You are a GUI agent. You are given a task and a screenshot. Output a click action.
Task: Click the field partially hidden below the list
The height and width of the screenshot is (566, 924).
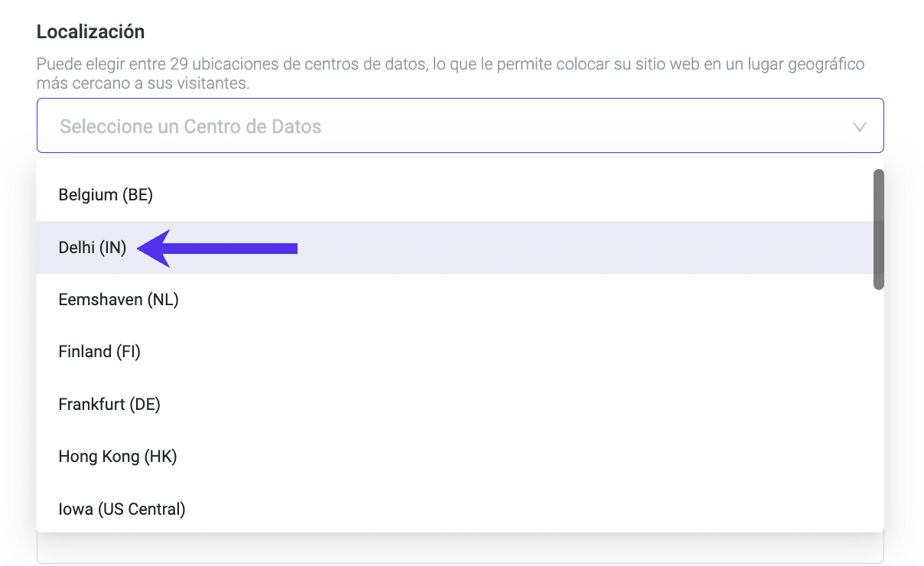point(459,549)
